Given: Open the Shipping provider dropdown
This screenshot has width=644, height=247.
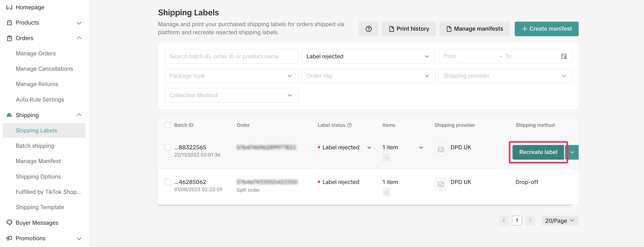Looking at the screenshot, I should coord(505,76).
